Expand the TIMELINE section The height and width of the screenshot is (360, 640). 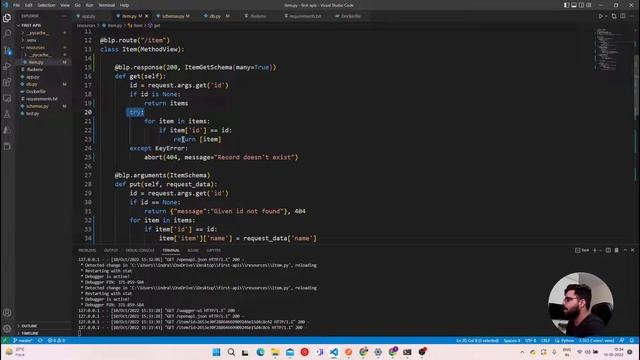29,333
